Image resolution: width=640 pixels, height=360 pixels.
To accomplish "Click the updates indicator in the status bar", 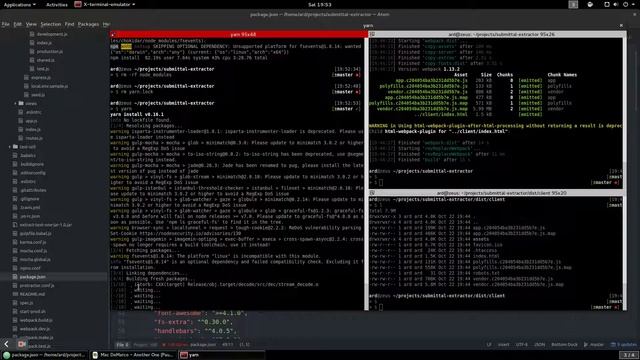I will [x=623, y=344].
